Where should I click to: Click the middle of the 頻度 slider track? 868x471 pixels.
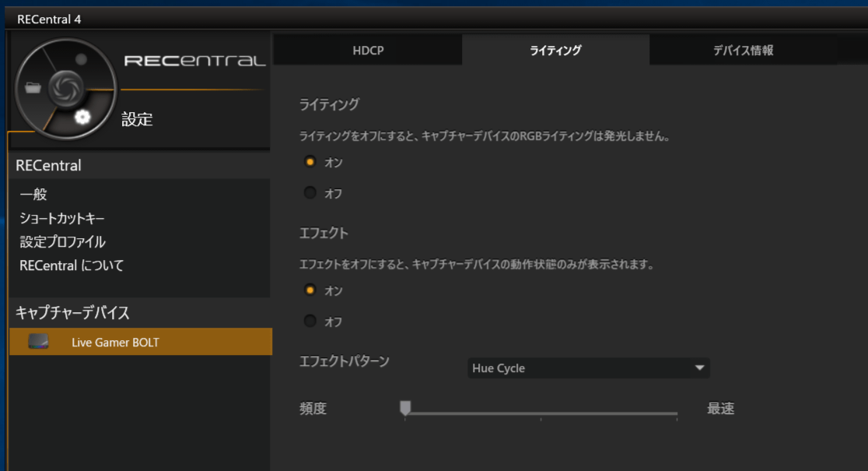[x=541, y=413]
